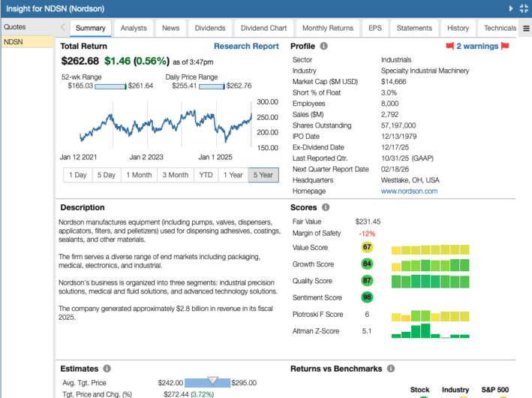Visit the www.nordson.com homepage link
Viewport: 532px width, 398px height.
pyautogui.click(x=409, y=191)
